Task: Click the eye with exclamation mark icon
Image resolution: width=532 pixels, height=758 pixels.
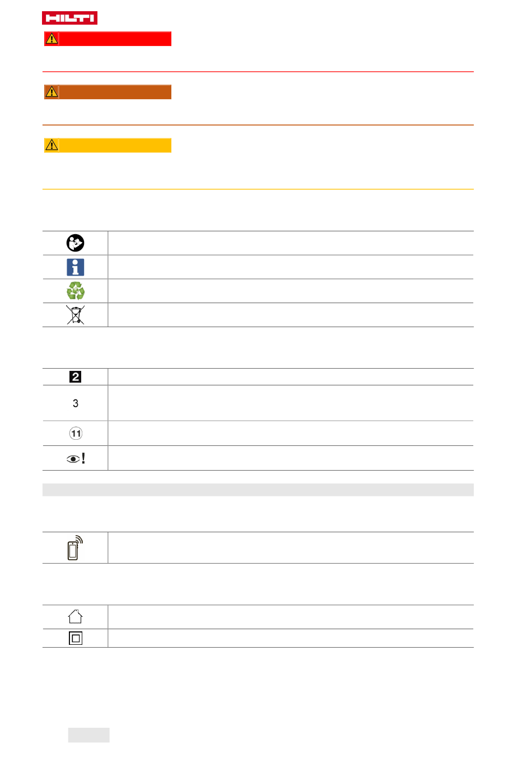Action: point(76,459)
